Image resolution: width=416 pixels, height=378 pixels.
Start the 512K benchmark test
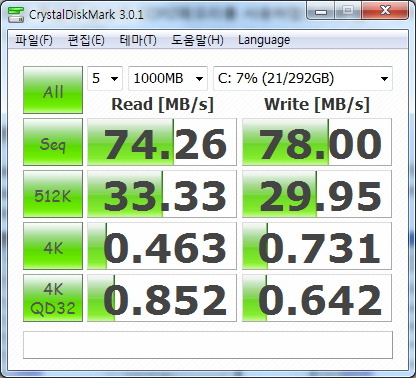(53, 194)
